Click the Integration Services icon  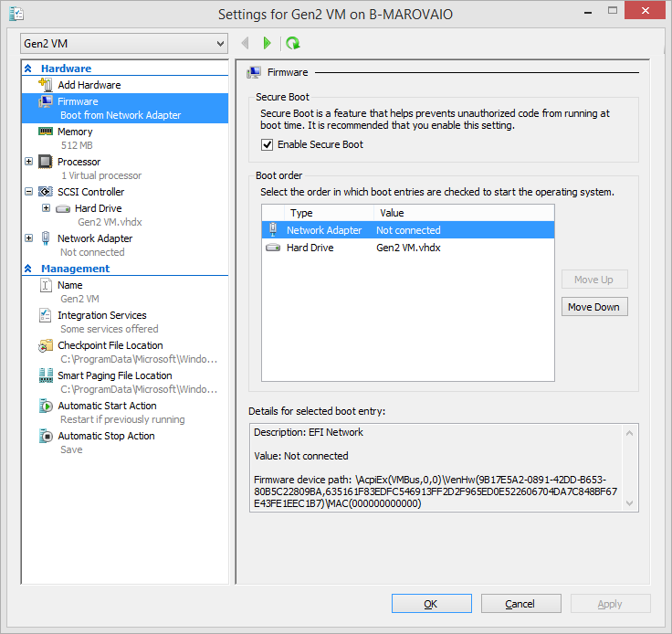[46, 315]
